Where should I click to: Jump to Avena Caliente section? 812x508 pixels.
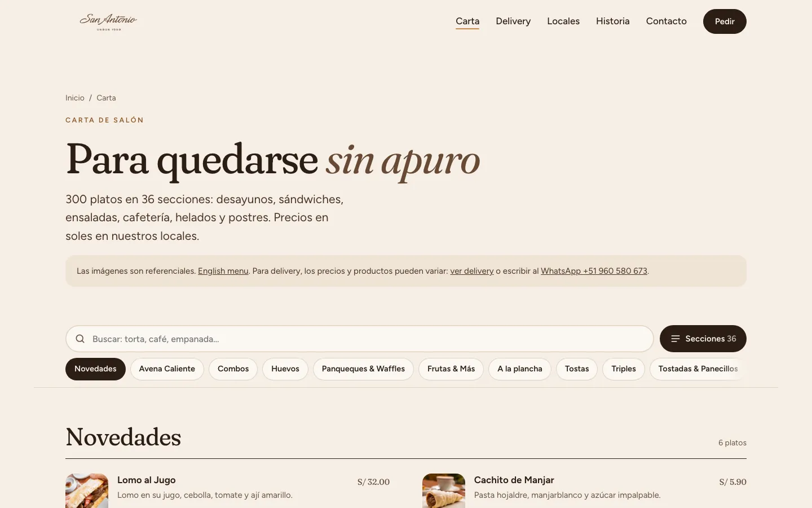point(167,369)
